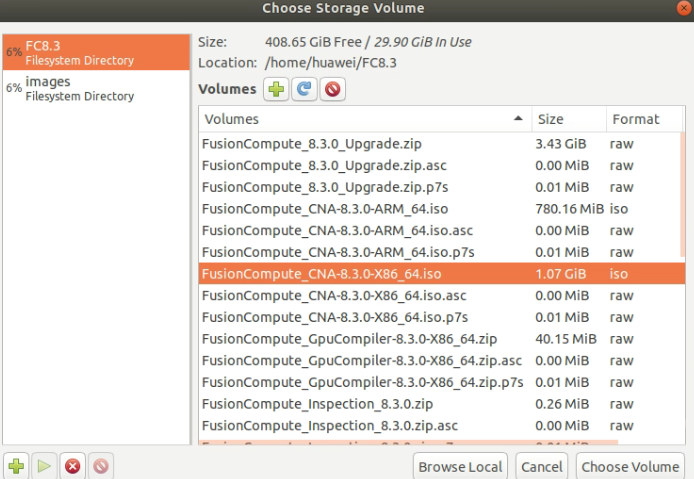The width and height of the screenshot is (694, 479).
Task: Select FusionCompute_CNA-8.3.0-X86_64.iso.p7s volume
Action: click(x=440, y=317)
